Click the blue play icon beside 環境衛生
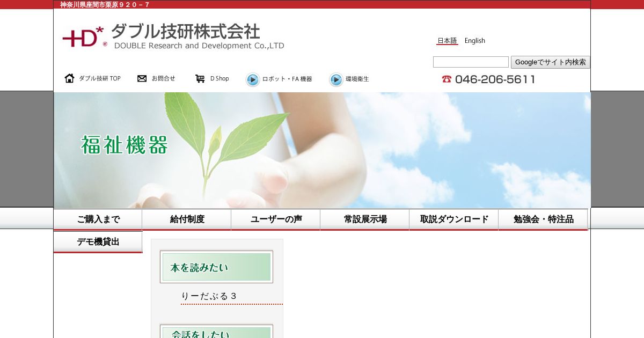Image resolution: width=644 pixels, height=338 pixels. click(336, 79)
